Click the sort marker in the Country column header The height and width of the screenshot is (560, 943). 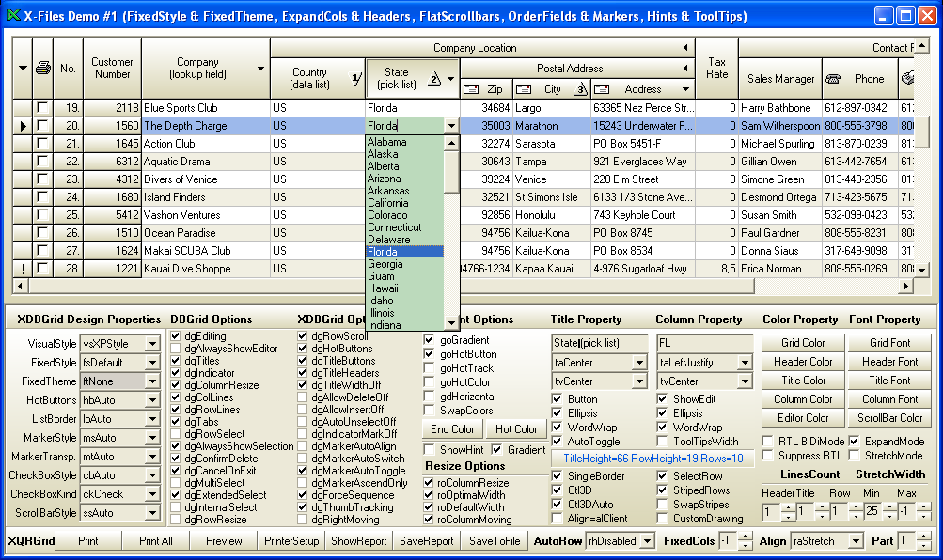[355, 79]
